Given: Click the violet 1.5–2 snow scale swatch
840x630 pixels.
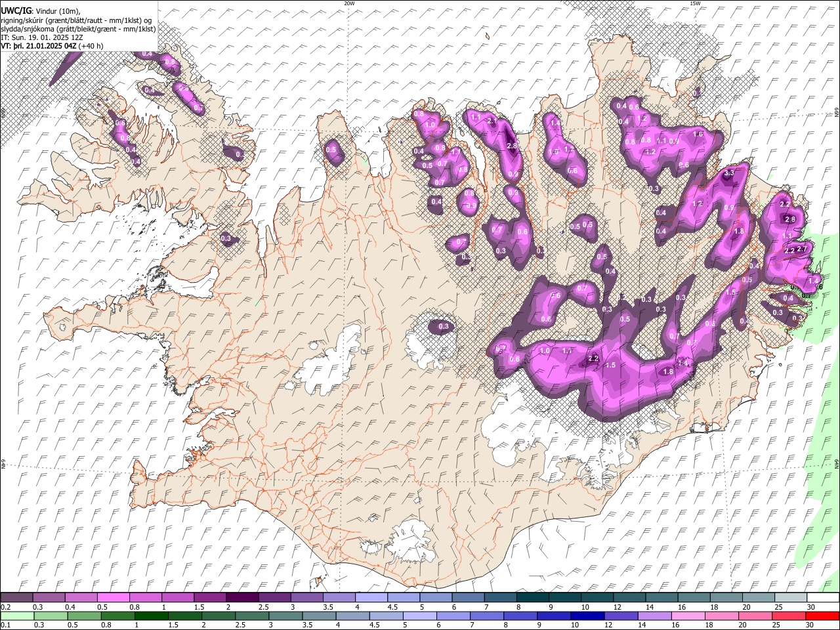Looking at the screenshot, I should [210, 597].
